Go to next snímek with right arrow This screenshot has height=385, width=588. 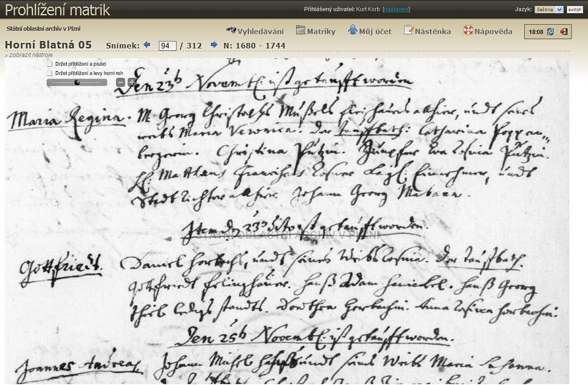click(x=214, y=45)
